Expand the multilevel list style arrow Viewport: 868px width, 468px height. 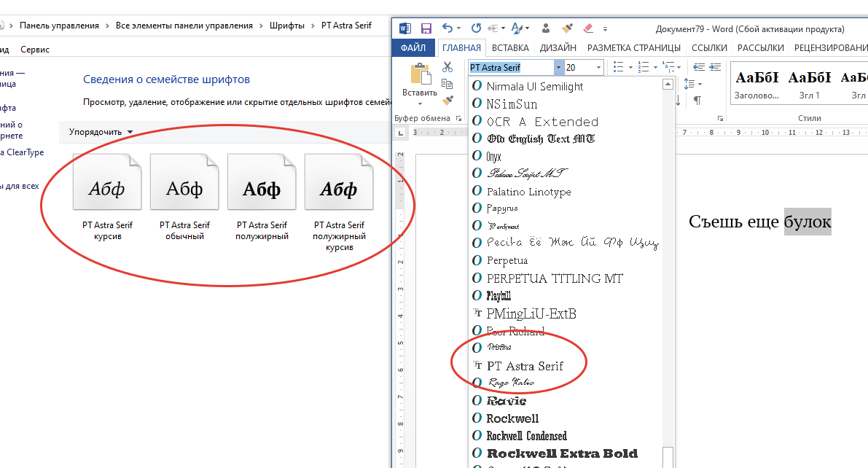coord(679,68)
